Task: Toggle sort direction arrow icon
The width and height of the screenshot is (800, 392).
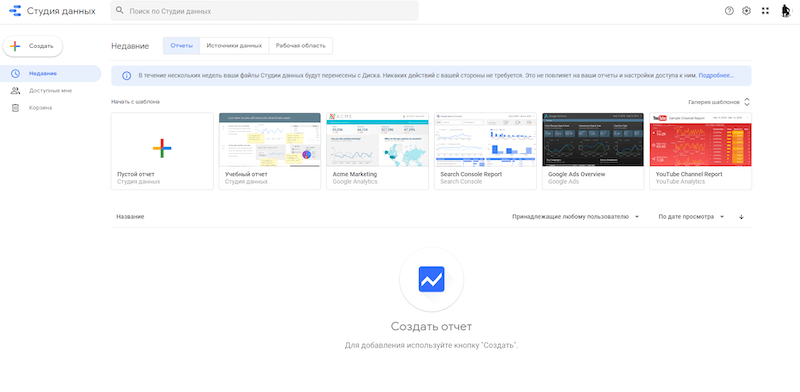Action: [x=741, y=217]
